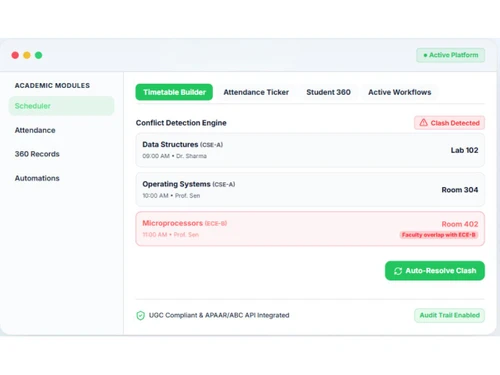Select the Operating Systems class row
The height and width of the screenshot is (375, 500).
[x=310, y=190]
